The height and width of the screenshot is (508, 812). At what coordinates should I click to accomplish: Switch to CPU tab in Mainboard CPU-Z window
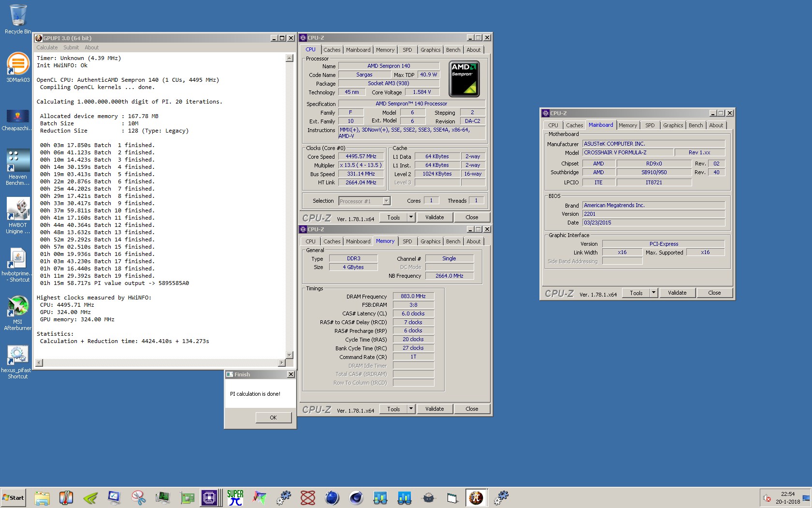pos(553,125)
